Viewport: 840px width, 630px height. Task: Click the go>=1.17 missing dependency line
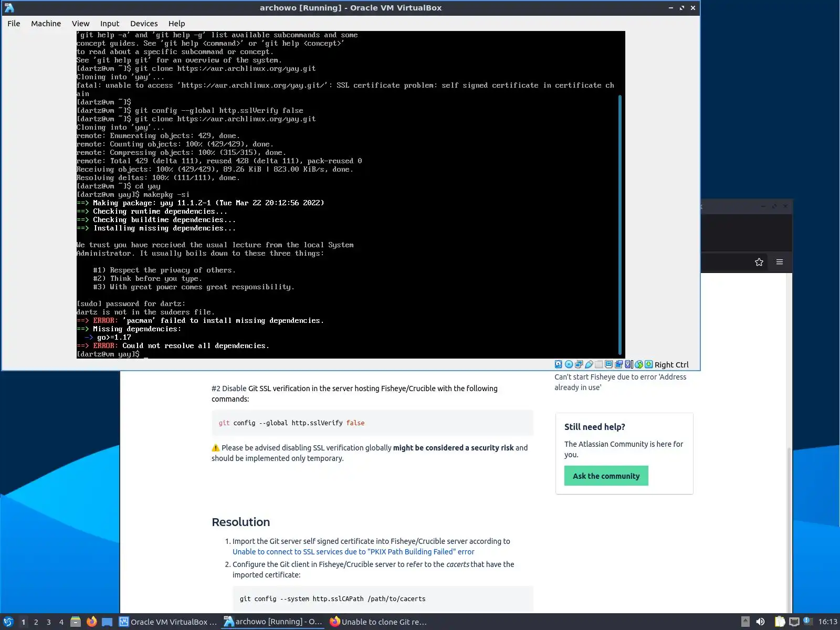point(108,338)
